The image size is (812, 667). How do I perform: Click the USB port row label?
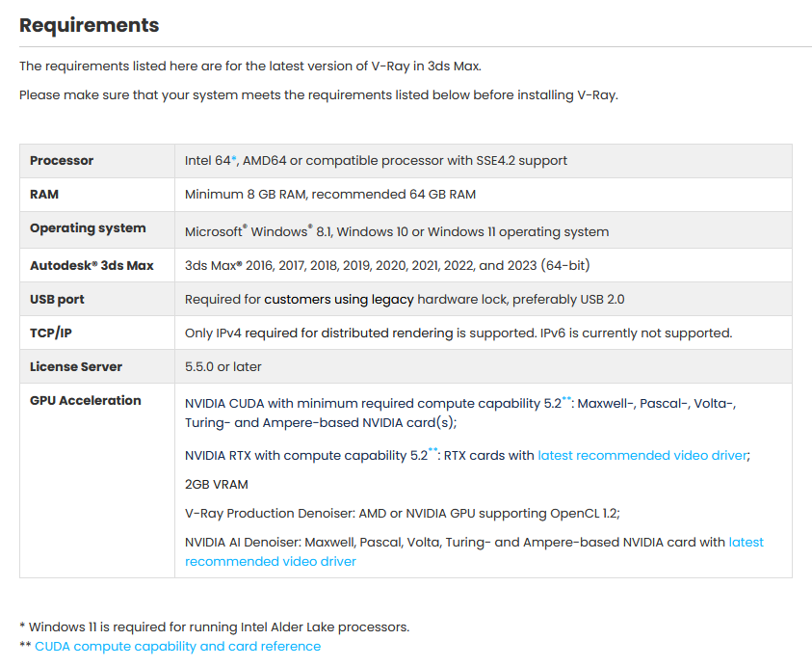(x=57, y=300)
